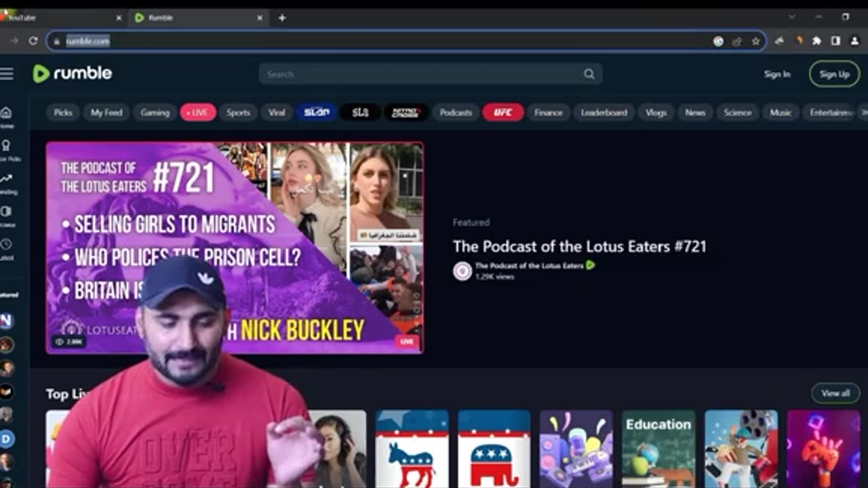Click the browser forward arrow
This screenshot has height=488, width=868.
point(14,41)
